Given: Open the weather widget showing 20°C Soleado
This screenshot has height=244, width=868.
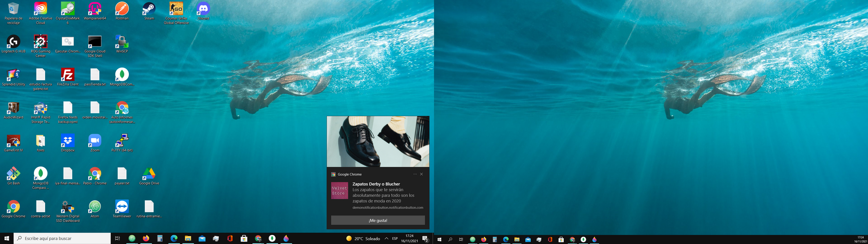Looking at the screenshot, I should pos(363,238).
